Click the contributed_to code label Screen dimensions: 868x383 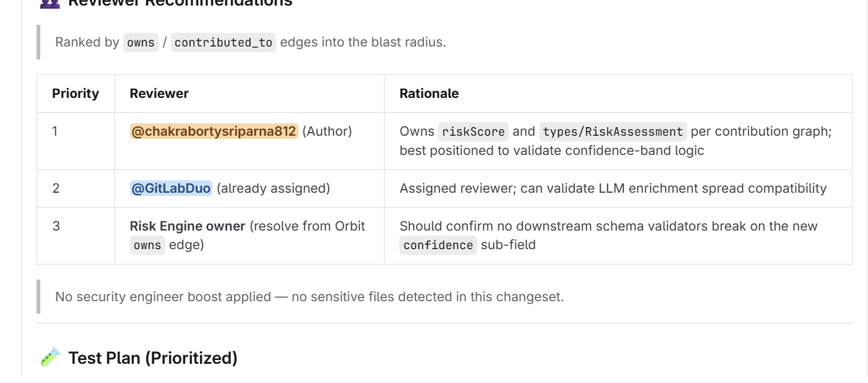[x=223, y=42]
